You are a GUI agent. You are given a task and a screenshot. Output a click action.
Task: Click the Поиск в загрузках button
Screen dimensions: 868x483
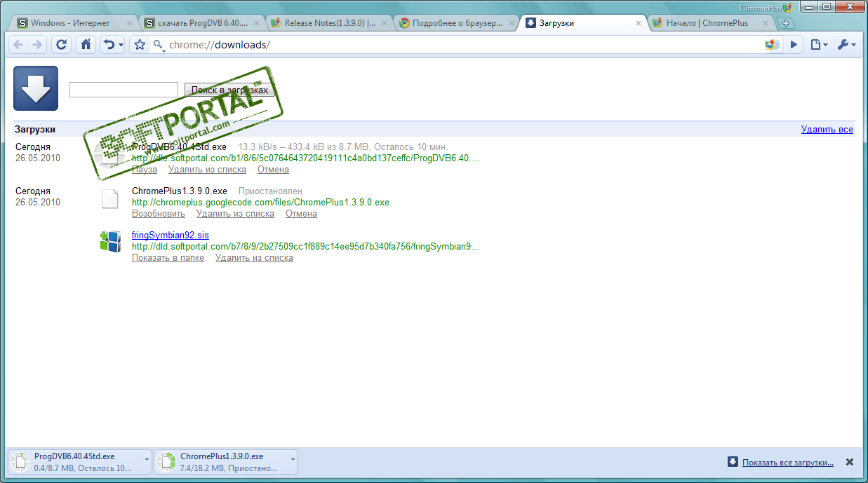[229, 90]
